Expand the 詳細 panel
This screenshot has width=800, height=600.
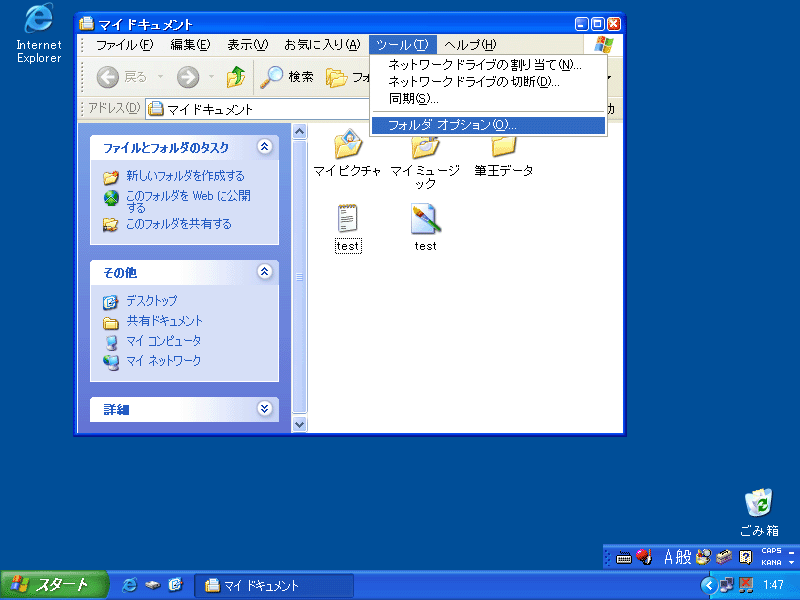click(x=264, y=408)
